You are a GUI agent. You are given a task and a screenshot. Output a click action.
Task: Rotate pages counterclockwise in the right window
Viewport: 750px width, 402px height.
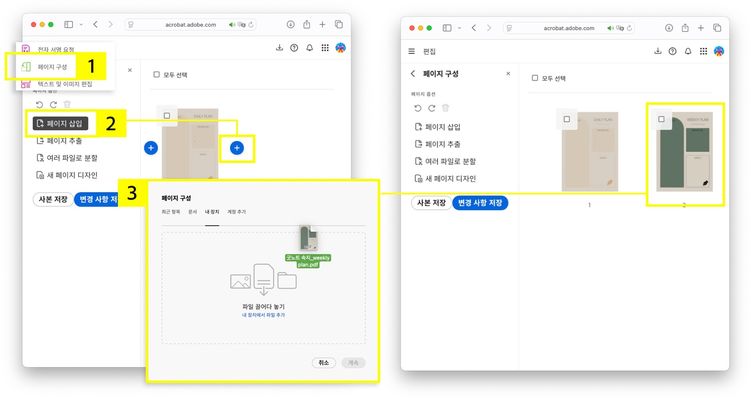pos(418,108)
